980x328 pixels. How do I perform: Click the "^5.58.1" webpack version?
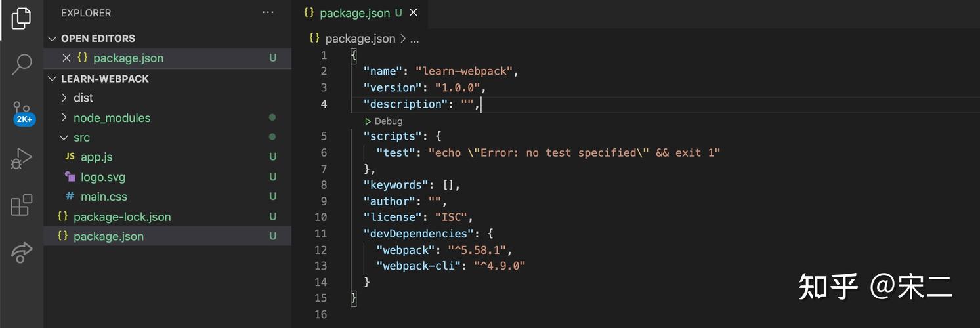tap(477, 250)
